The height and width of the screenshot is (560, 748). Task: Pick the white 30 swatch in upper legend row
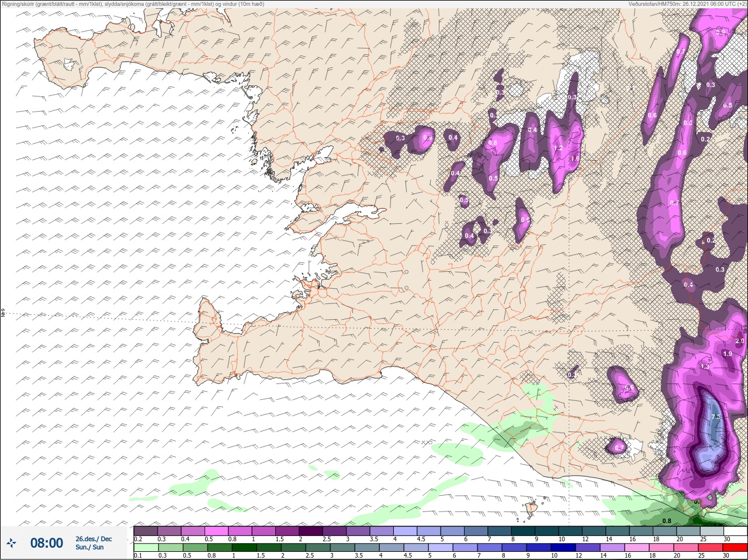coord(735,531)
